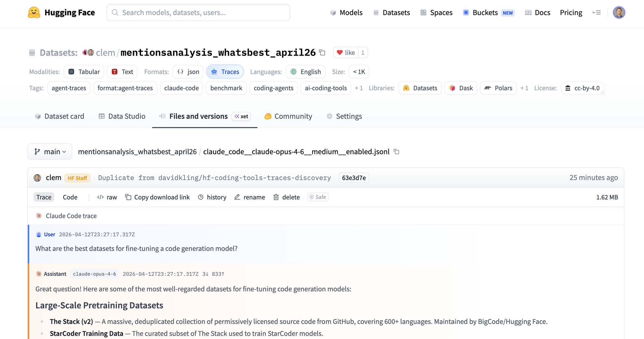Viewport: 644px width, 339px height.
Task: Open the Docs link
Action: [538, 13]
